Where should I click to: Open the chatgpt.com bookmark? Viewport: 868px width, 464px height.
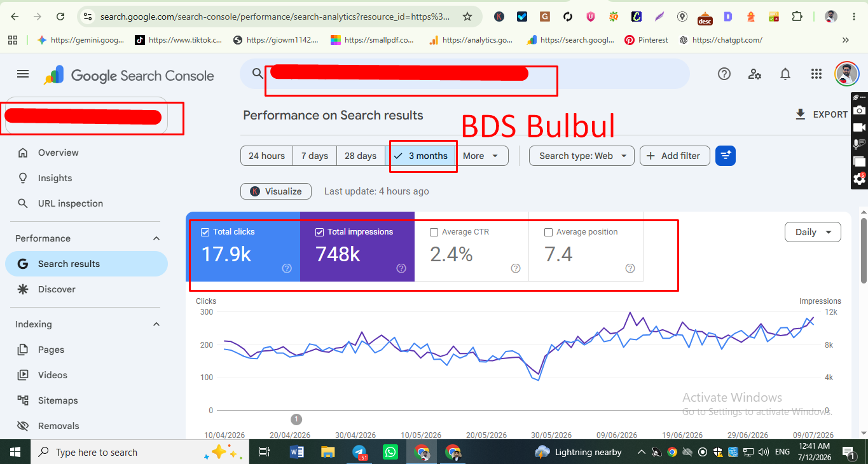[720, 40]
